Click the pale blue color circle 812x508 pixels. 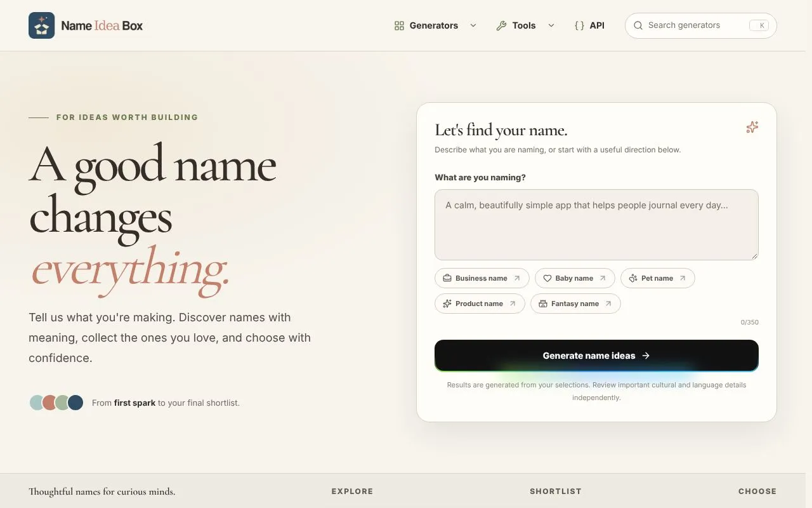pos(37,403)
